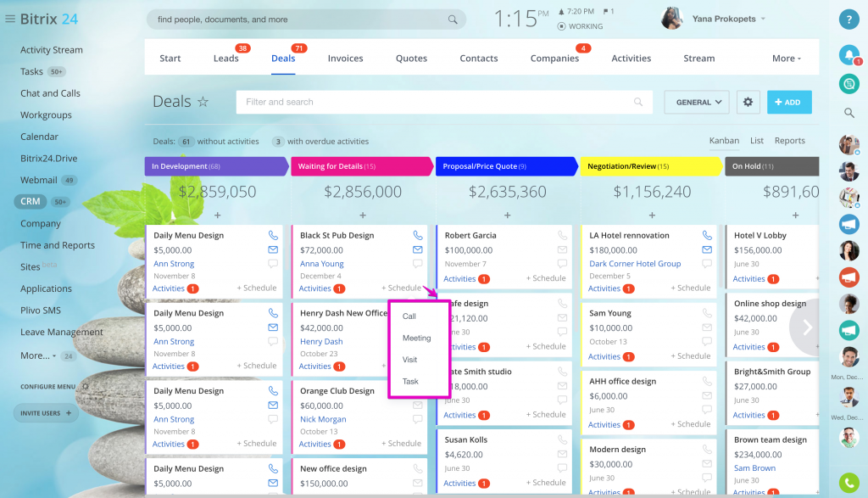The height and width of the screenshot is (498, 868).
Task: Expand the More... item in the left sidebar
Action: [x=38, y=355]
